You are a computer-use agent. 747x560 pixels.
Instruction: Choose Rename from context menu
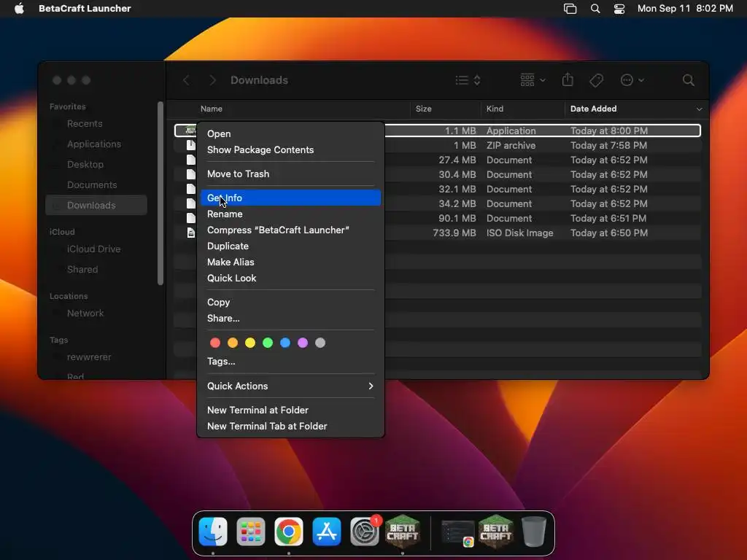(x=290, y=214)
